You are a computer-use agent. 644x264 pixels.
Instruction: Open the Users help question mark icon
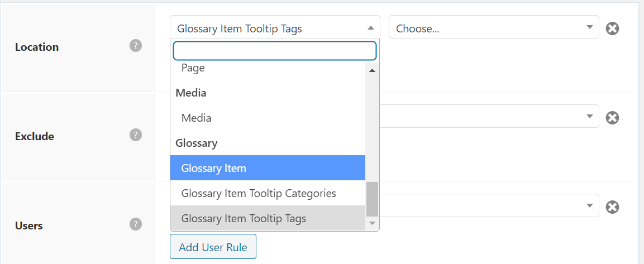click(136, 224)
